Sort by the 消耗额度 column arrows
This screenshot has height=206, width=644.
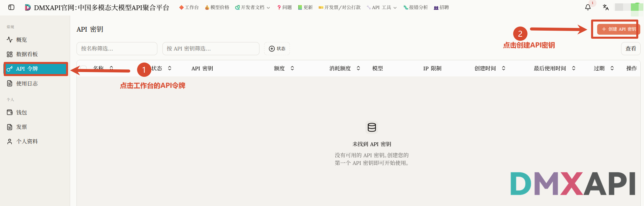(x=358, y=68)
